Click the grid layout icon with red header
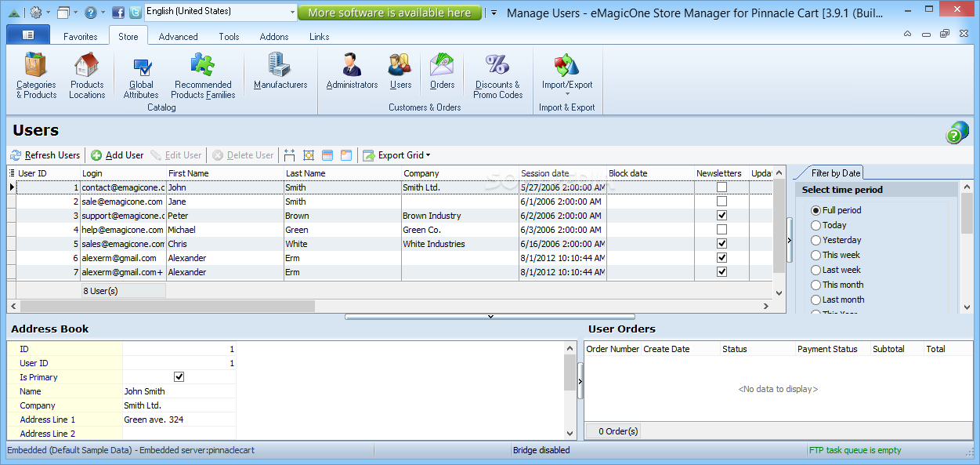The height and width of the screenshot is (465, 980). click(327, 155)
